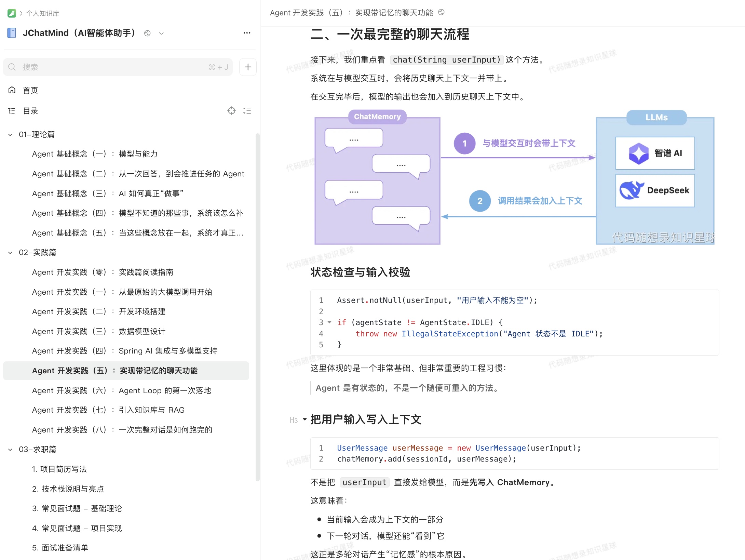745x560 pixels.
Task: Open the three-dots more options menu
Action: (x=247, y=33)
